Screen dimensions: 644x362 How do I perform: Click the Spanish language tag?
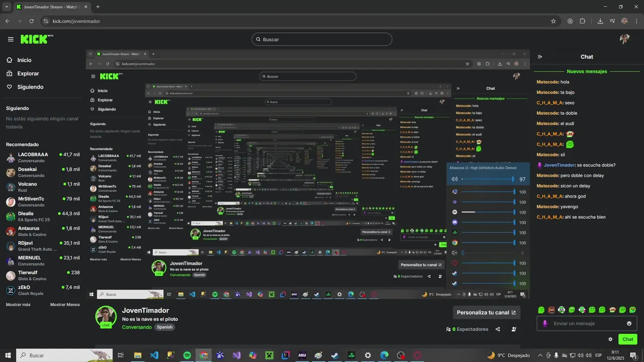pyautogui.click(x=165, y=327)
